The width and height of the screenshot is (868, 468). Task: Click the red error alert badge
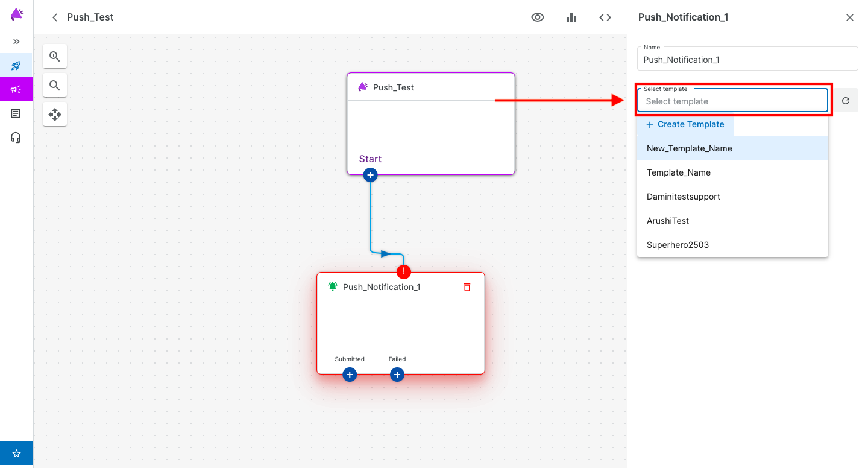pyautogui.click(x=404, y=272)
